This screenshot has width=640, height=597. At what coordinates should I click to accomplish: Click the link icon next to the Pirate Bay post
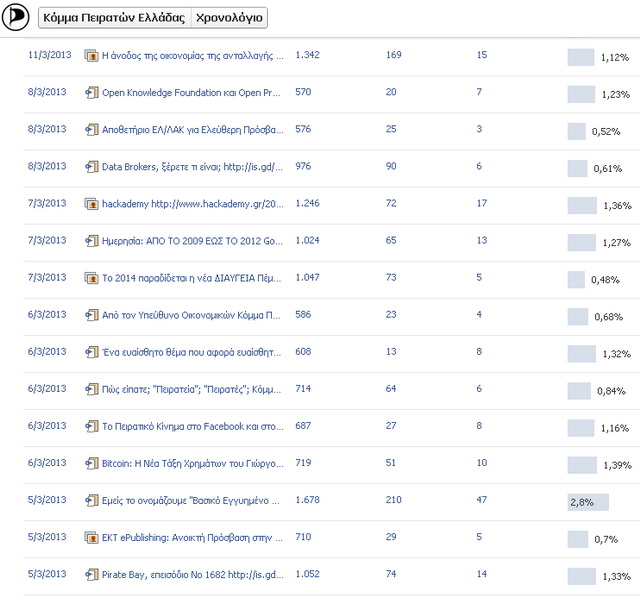pos(92,575)
